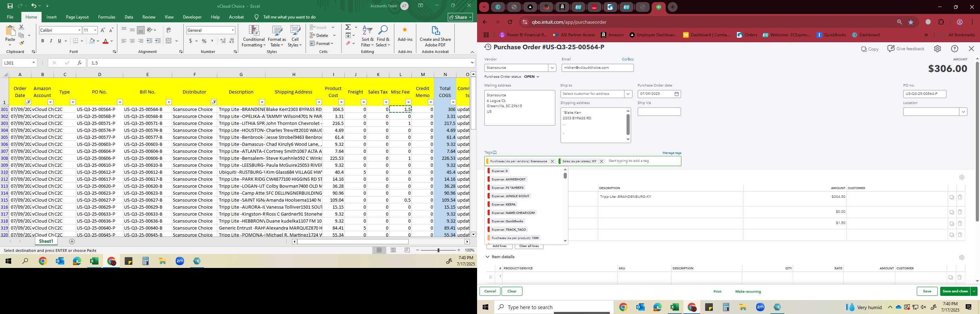Click Insert Function fx icon
Image resolution: width=980 pixels, height=314 pixels.
pyautogui.click(x=80, y=63)
